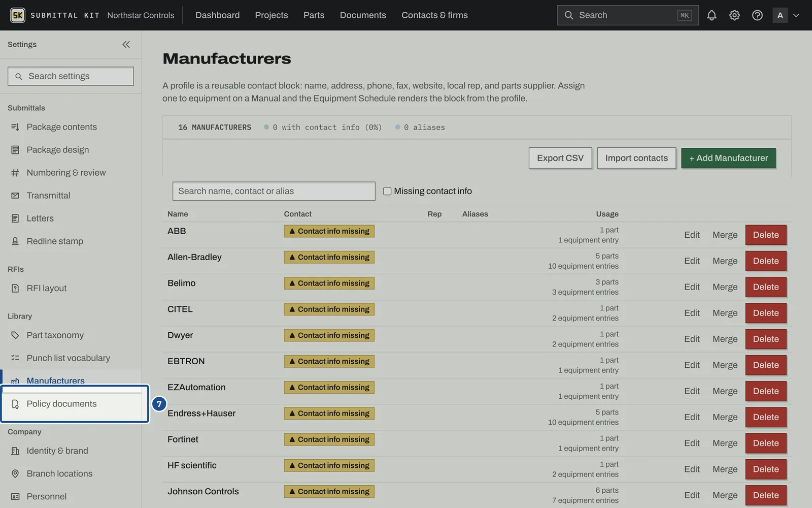Click the Export CSV button
Viewport: 812px width, 508px height.
click(560, 158)
